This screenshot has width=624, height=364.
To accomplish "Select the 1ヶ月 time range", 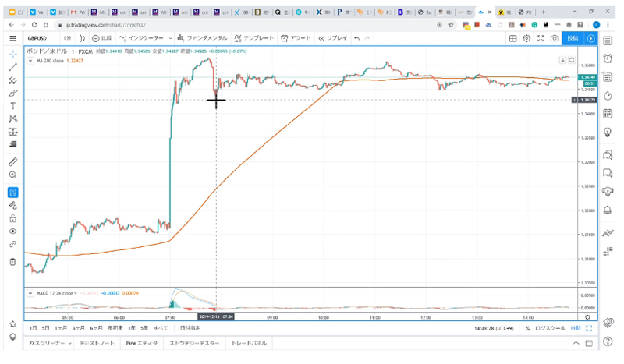I will pyautogui.click(x=61, y=328).
